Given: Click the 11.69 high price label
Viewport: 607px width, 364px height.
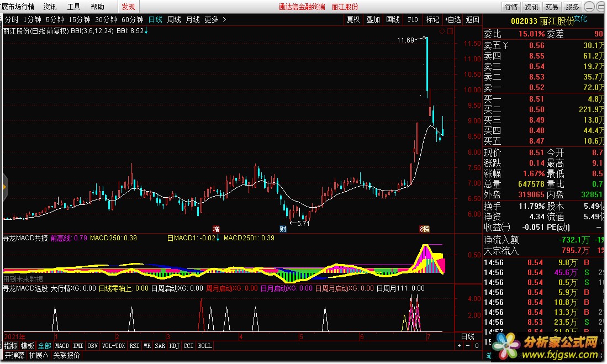Looking at the screenshot, I should tap(405, 40).
